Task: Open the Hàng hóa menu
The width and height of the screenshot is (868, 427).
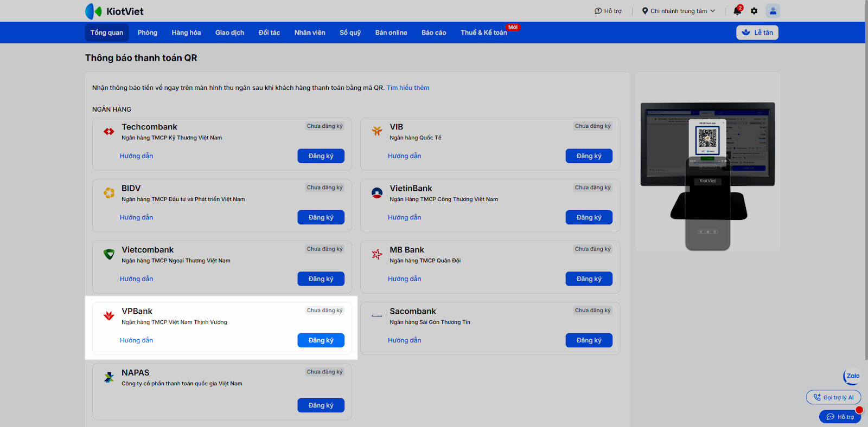Action: (186, 33)
